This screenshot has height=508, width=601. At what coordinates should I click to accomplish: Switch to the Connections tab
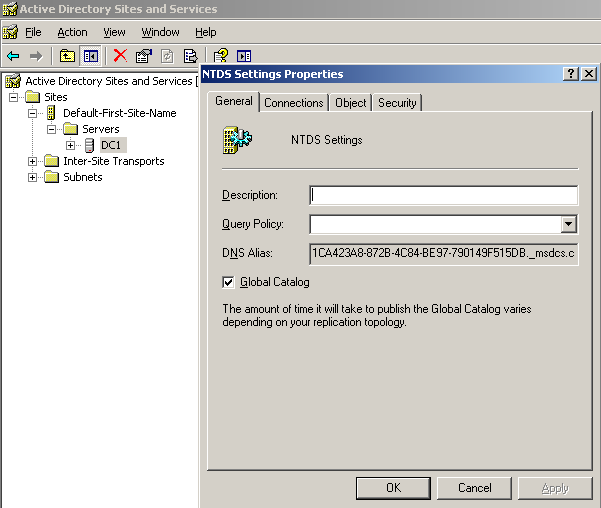[294, 103]
